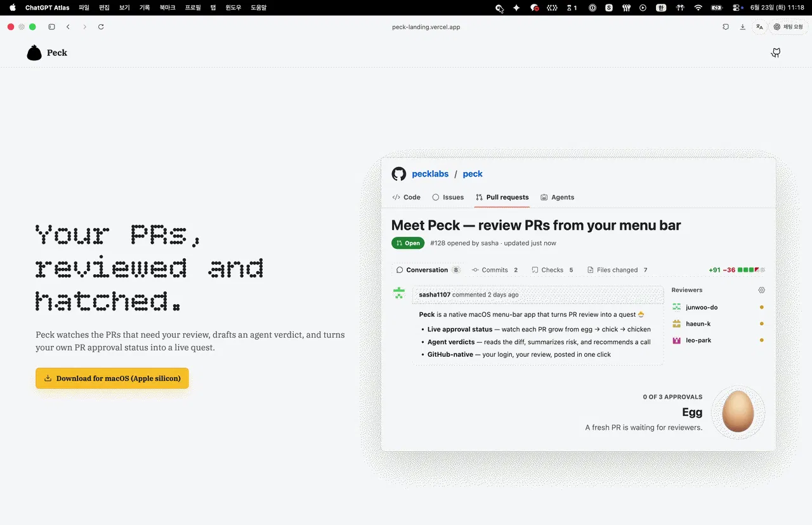Open the 편집 menu
812x525 pixels.
[104, 8]
